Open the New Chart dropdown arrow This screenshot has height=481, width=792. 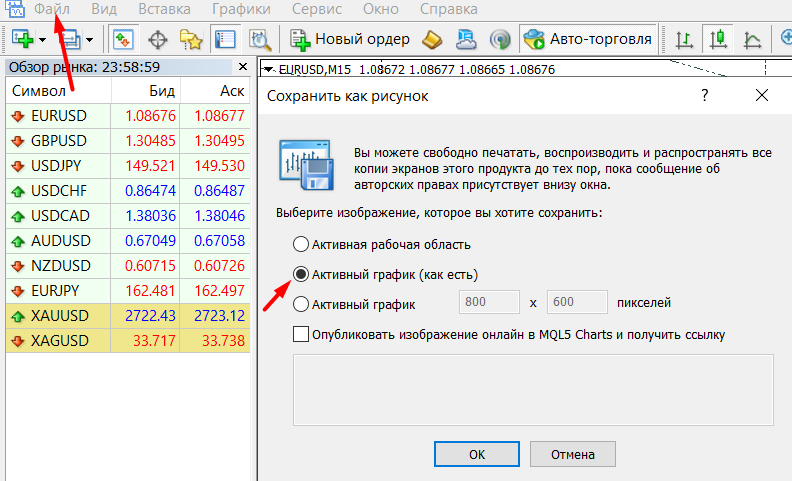pyautogui.click(x=42, y=39)
